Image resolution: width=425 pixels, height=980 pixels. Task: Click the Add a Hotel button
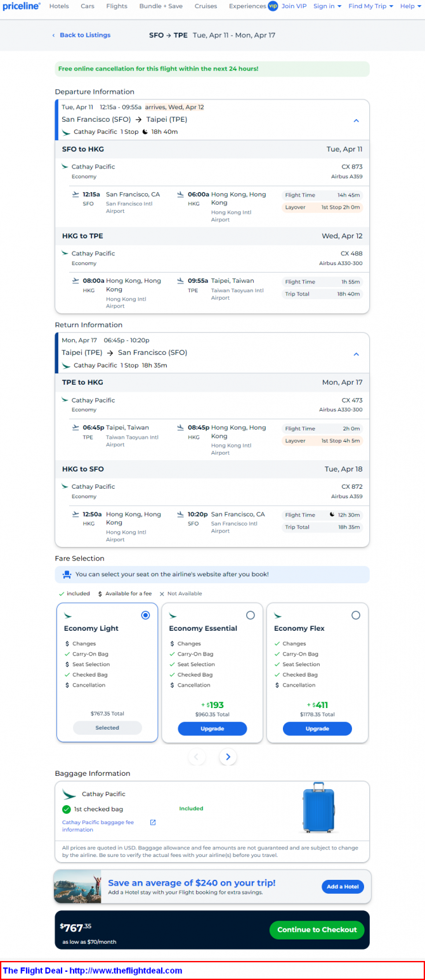[x=343, y=887]
